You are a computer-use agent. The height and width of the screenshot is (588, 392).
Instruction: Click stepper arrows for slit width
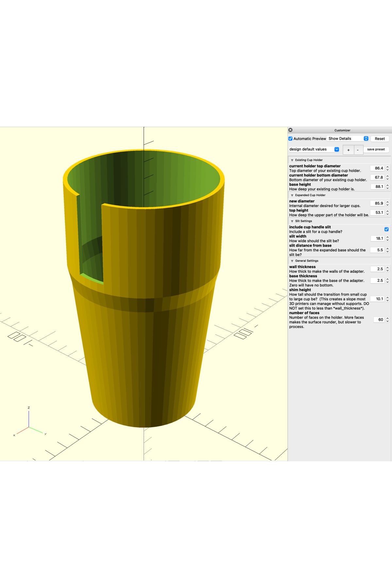point(387,238)
